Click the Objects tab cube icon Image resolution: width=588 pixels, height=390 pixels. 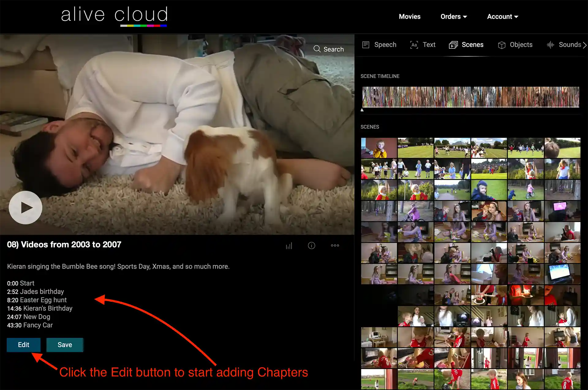click(502, 45)
